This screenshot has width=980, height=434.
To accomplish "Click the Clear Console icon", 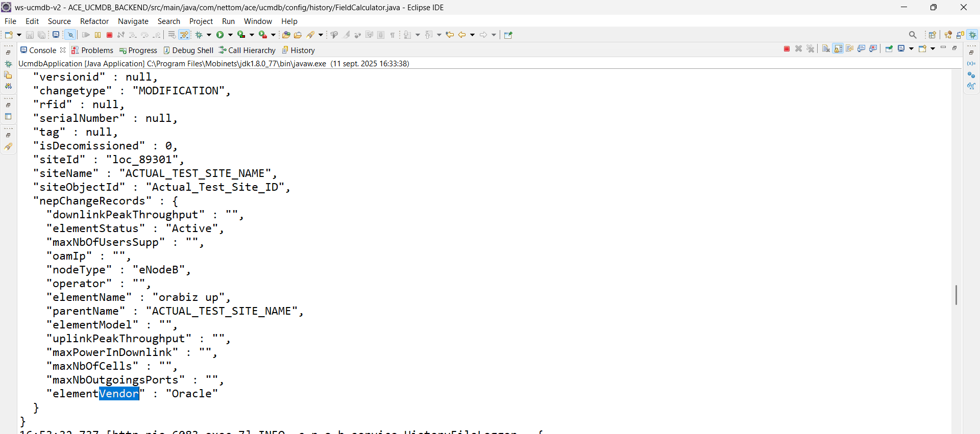I will 826,49.
